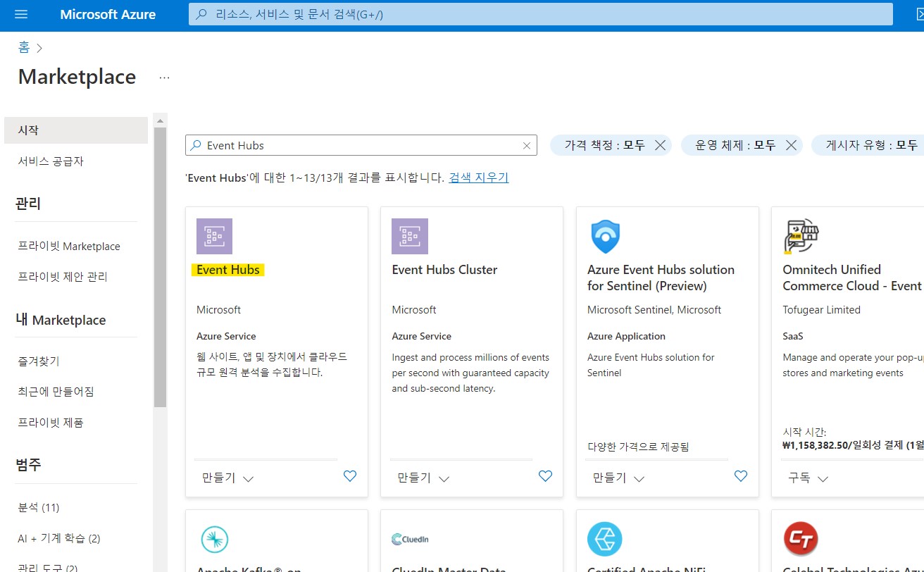Click the sidebar scroll up arrow

pyautogui.click(x=161, y=119)
